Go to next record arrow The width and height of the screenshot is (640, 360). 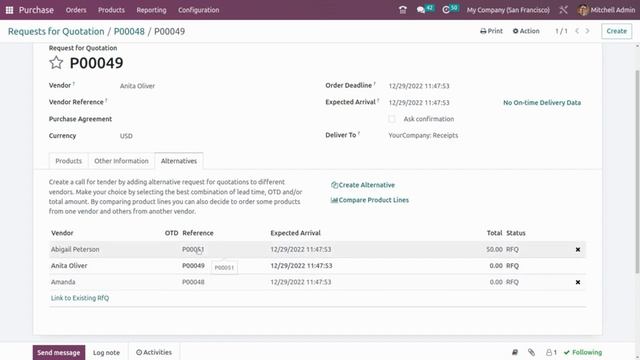(587, 31)
